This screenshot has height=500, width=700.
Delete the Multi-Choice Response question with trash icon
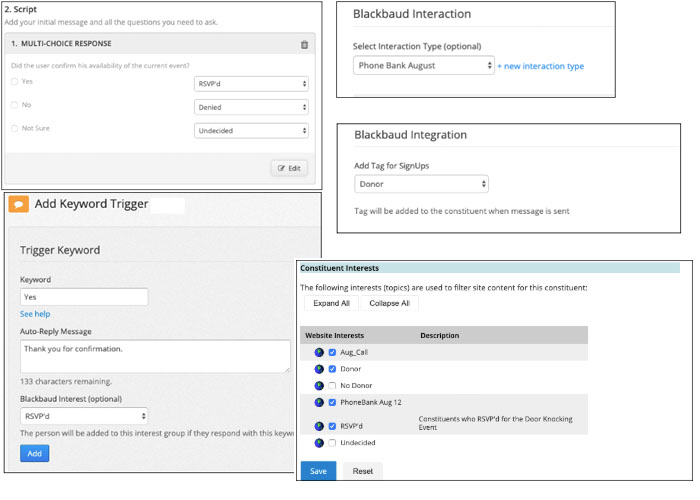click(304, 44)
